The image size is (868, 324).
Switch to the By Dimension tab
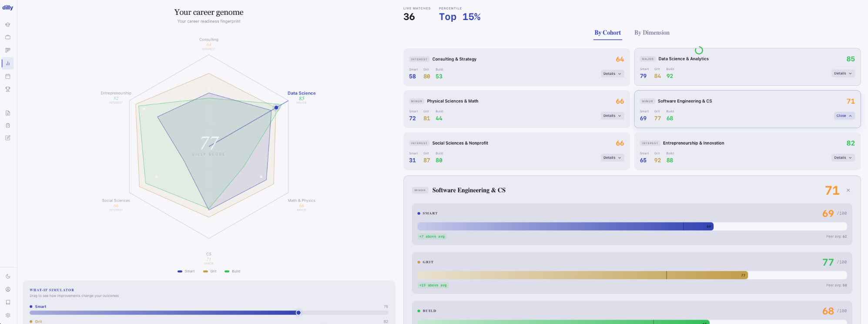651,33
